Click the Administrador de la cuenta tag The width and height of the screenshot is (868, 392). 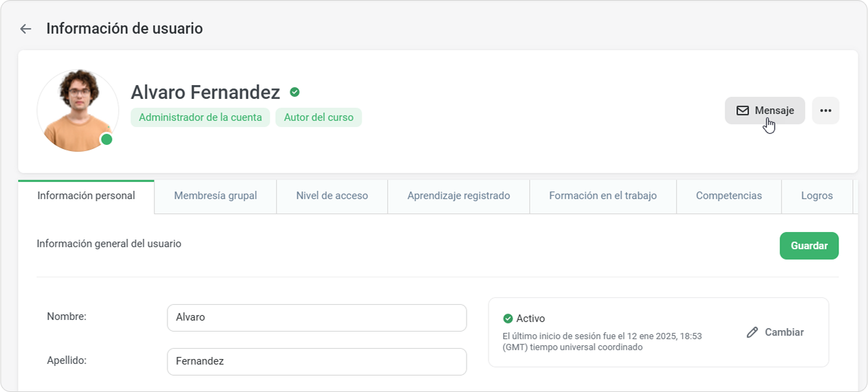[x=200, y=117]
